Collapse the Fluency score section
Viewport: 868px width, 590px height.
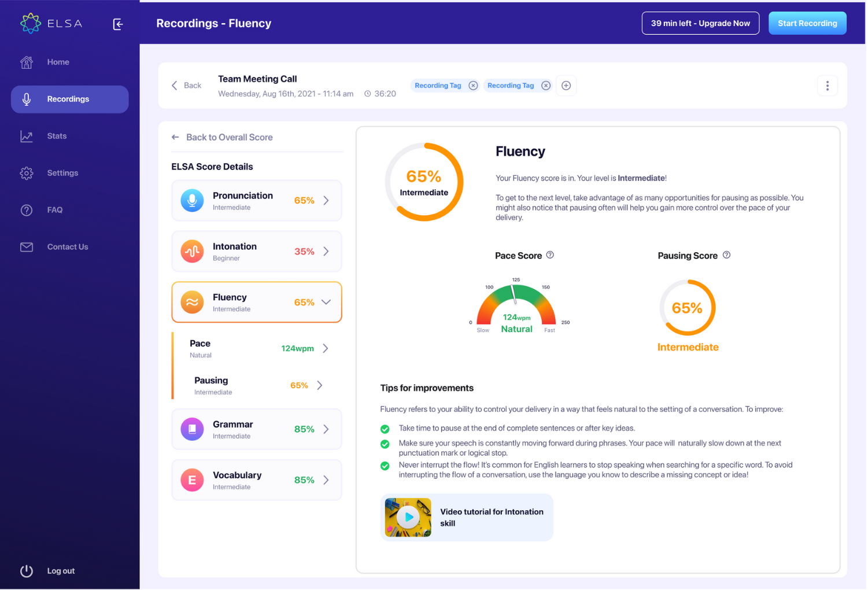[x=326, y=302]
